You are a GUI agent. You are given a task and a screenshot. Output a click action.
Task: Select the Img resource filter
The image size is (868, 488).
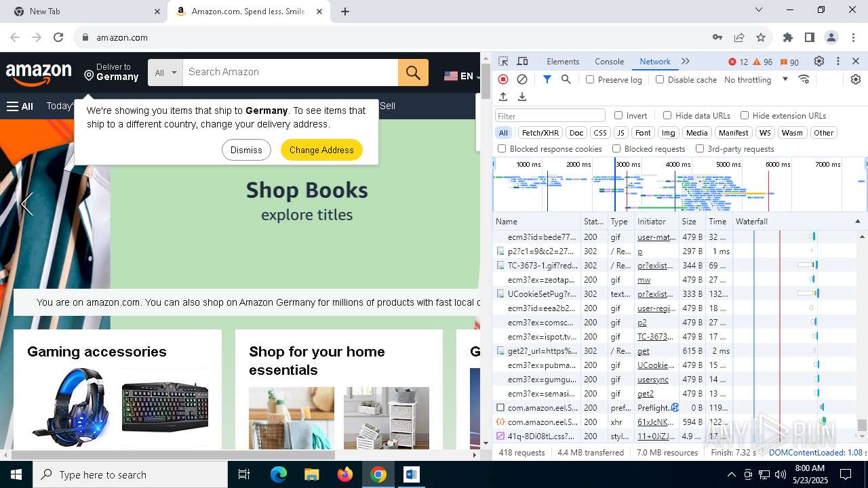(x=669, y=133)
